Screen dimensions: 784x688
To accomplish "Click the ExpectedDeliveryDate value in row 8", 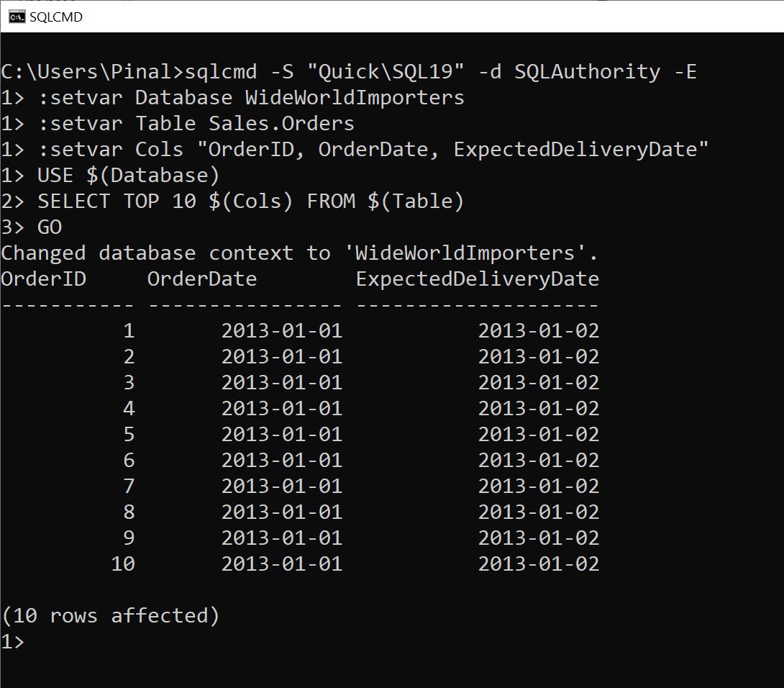I will 539,512.
